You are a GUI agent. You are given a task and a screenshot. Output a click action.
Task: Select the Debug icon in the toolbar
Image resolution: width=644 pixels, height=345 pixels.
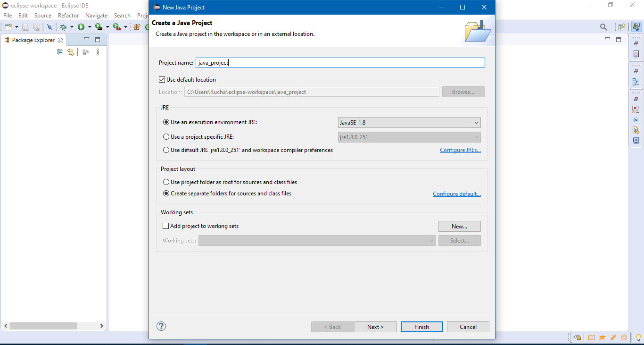pyautogui.click(x=65, y=27)
